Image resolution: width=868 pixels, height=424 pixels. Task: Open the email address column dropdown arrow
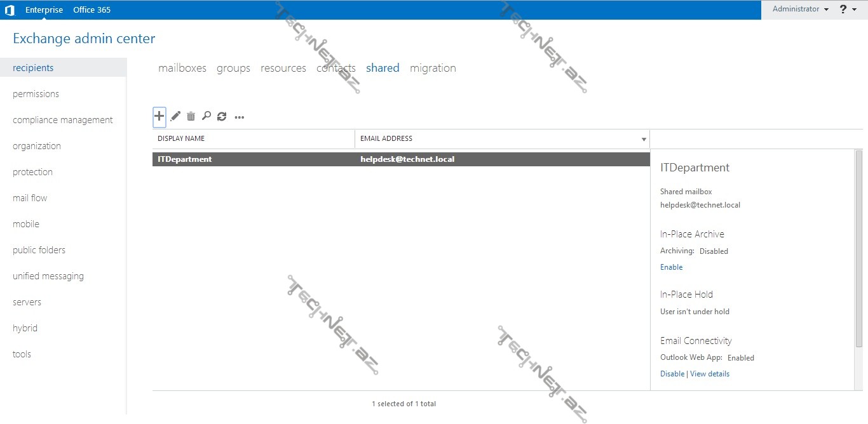tap(644, 139)
